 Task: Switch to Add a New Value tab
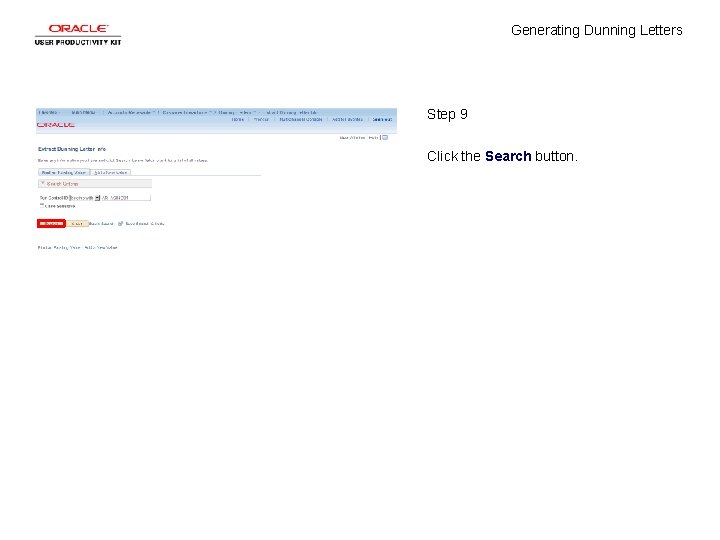[x=111, y=173]
